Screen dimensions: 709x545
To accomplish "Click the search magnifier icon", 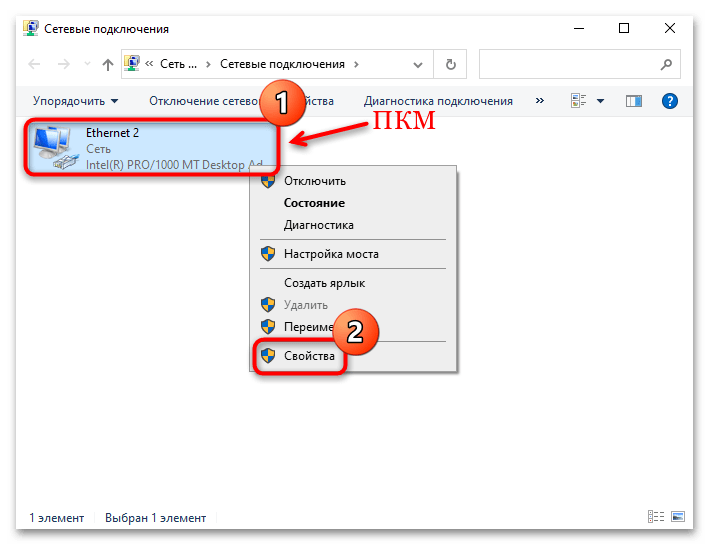I will pos(666,64).
